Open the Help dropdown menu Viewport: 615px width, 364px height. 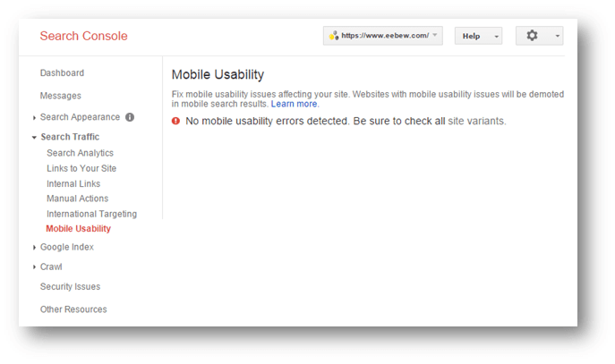[x=478, y=36]
